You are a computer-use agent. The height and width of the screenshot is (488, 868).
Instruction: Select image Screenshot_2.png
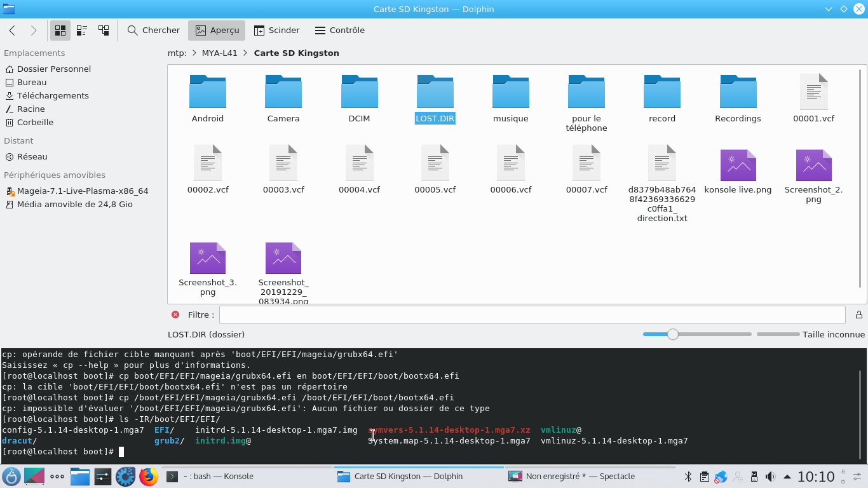coord(814,176)
